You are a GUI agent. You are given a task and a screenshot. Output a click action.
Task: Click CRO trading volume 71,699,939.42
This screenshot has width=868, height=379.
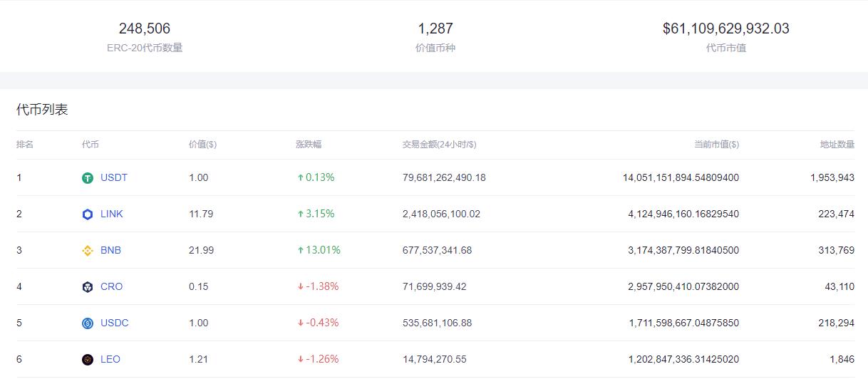tap(435, 286)
